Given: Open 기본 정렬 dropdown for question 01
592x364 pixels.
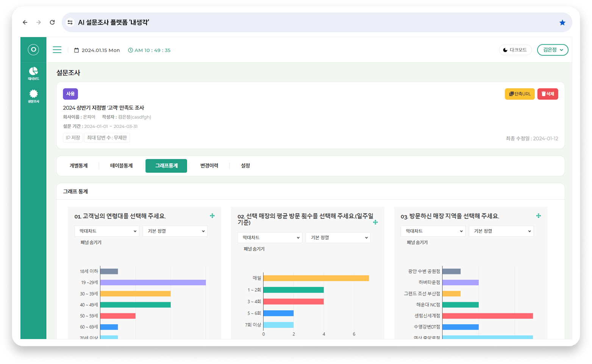Looking at the screenshot, I should point(175,231).
